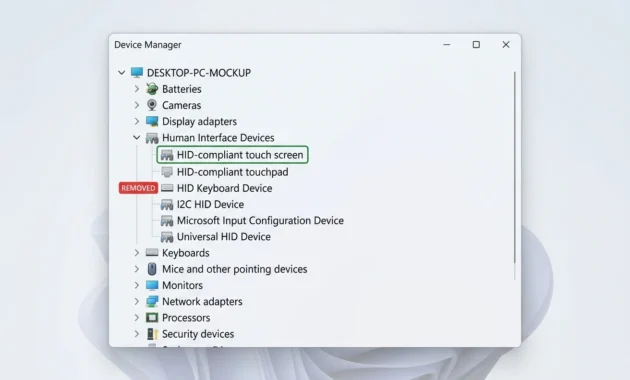Click the Batteries category icon

[152, 89]
